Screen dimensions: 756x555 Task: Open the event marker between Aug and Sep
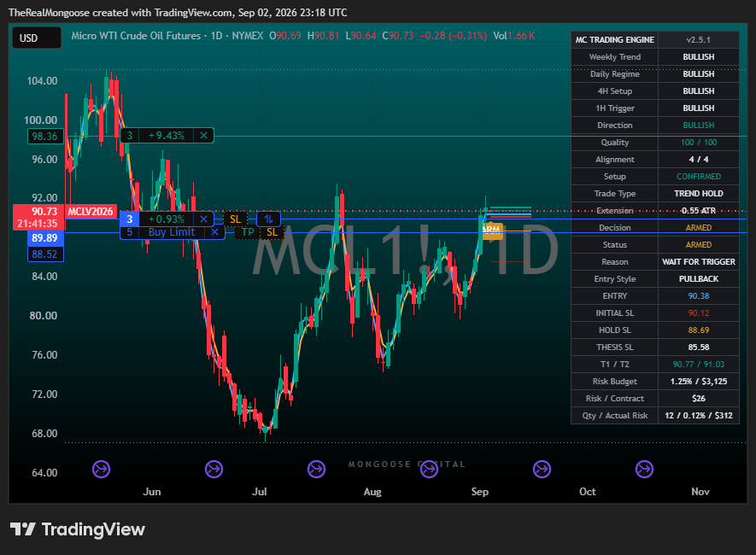pyautogui.click(x=429, y=469)
